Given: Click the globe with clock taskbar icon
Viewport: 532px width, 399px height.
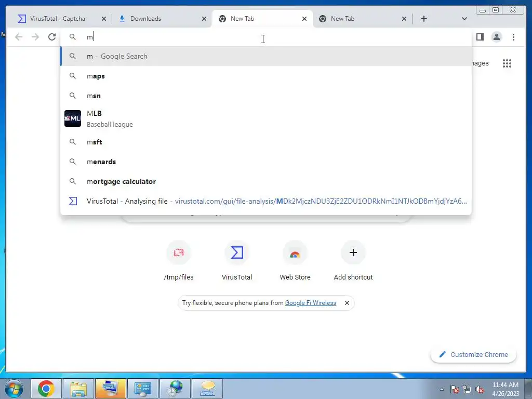Looking at the screenshot, I should click(175, 389).
